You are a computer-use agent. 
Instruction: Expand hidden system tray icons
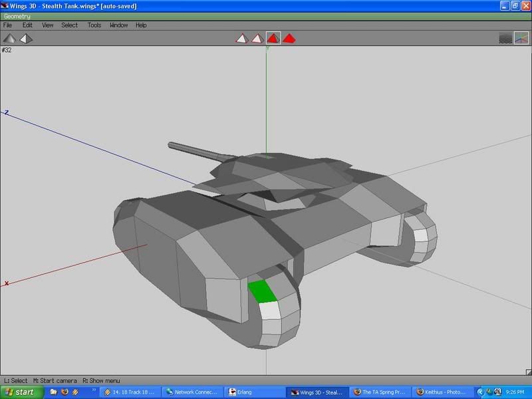click(x=479, y=392)
